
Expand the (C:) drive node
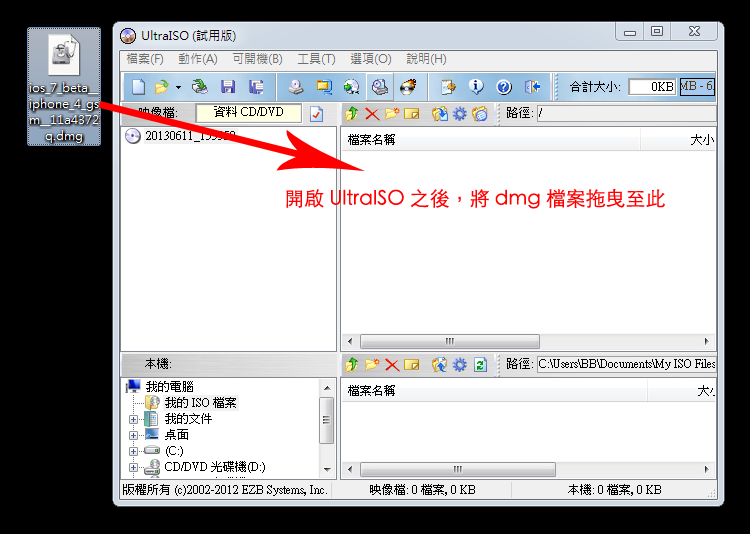133,451
